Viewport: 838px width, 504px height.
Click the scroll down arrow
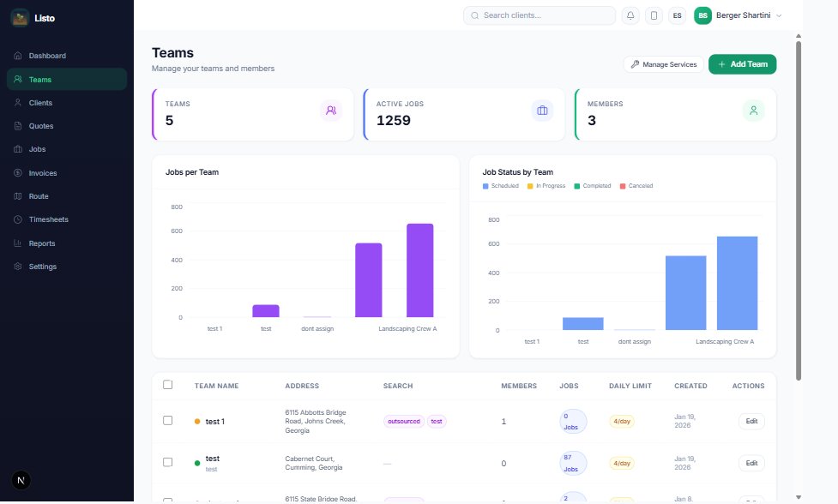[799, 497]
